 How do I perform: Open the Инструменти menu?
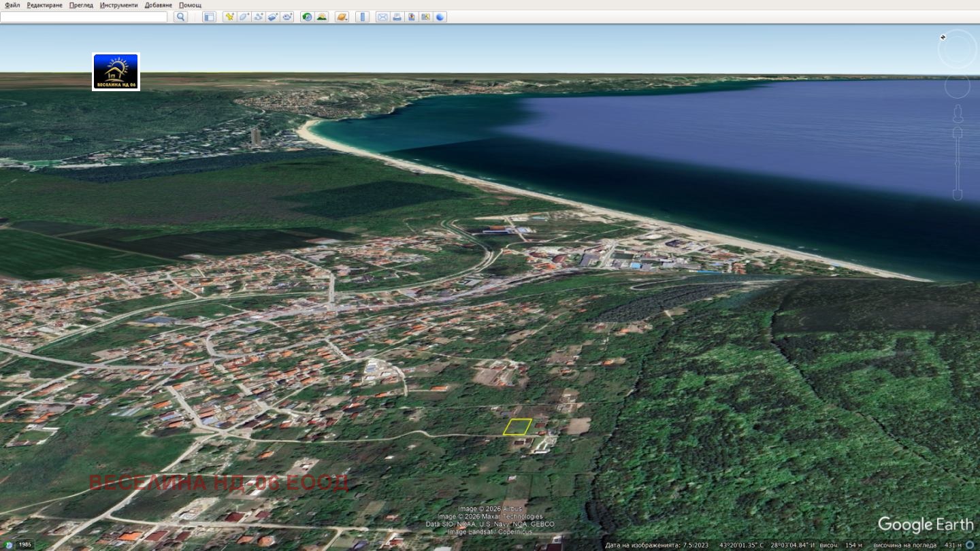point(118,5)
